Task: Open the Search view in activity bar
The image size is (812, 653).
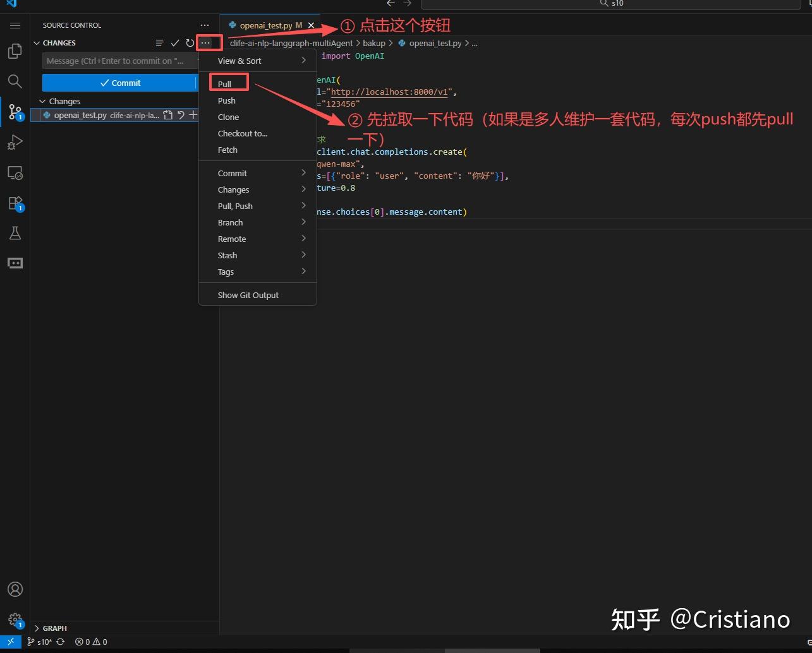Action: [15, 81]
